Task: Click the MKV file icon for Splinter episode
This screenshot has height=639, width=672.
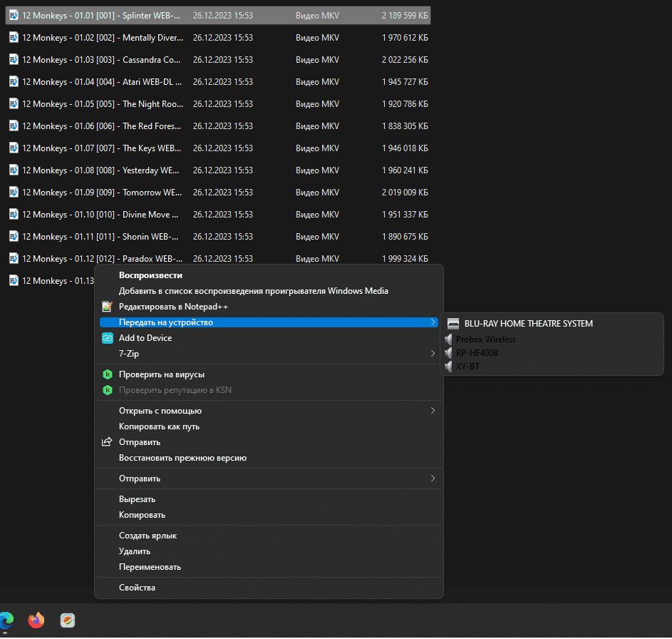Action: [14, 16]
